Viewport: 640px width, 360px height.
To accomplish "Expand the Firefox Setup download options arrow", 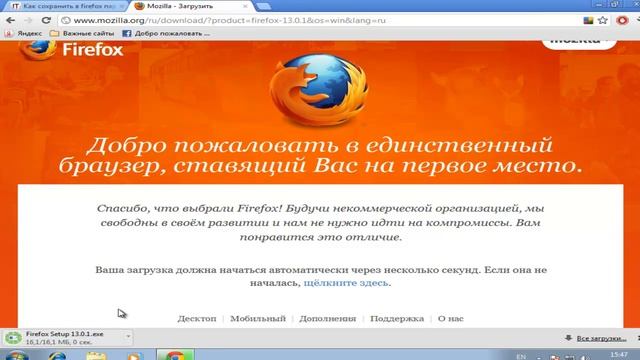I will 128,337.
